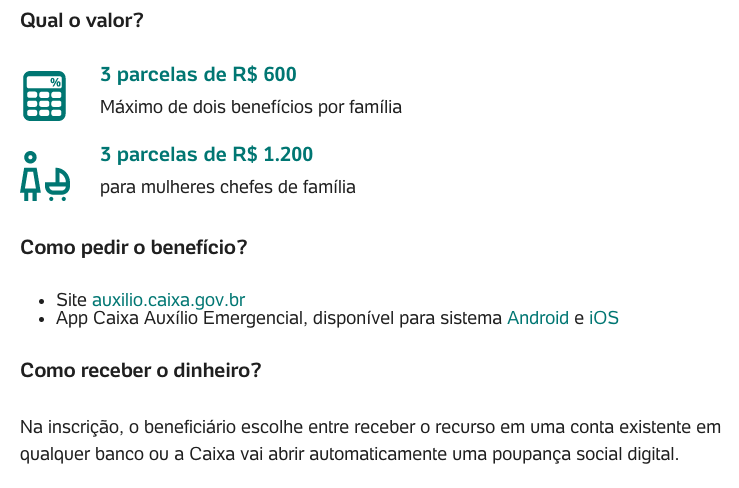The image size is (739, 488).
Task: Click "Máximo de dois benefícios por família" text
Action: point(250,107)
